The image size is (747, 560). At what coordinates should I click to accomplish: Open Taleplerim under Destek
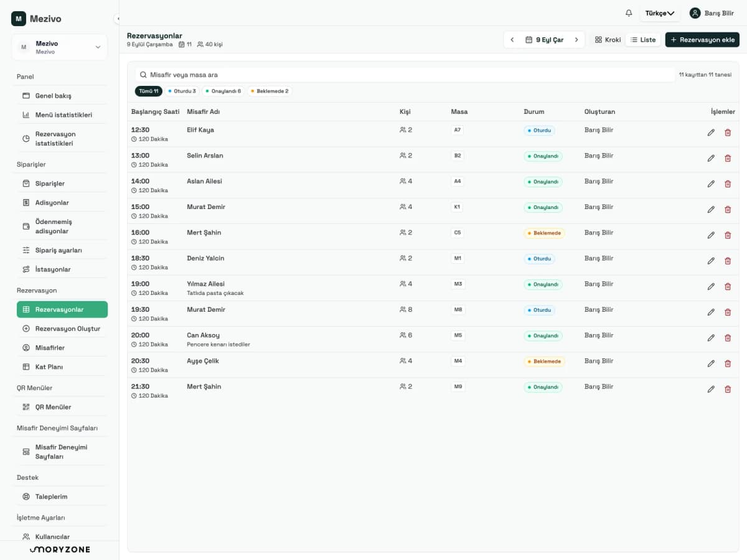click(62, 497)
